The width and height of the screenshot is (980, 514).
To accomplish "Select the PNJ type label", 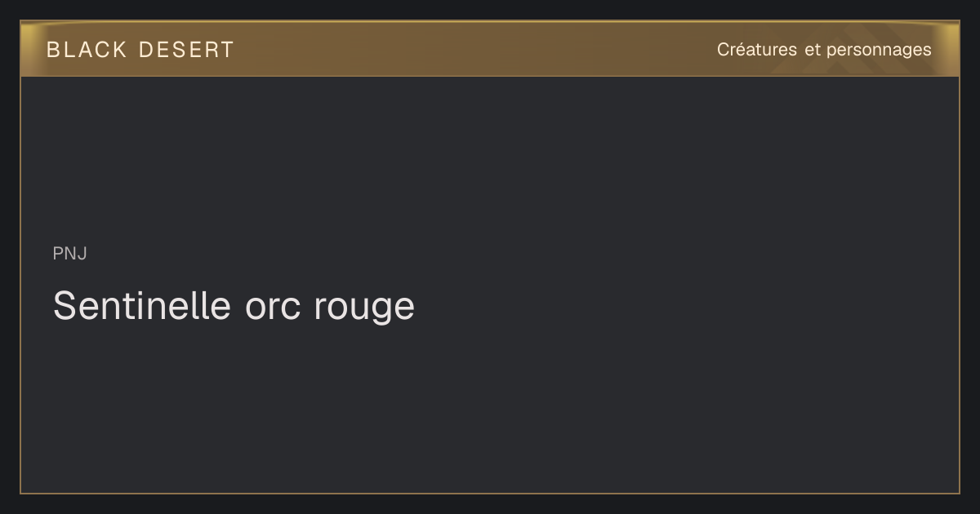I will tap(70, 254).
